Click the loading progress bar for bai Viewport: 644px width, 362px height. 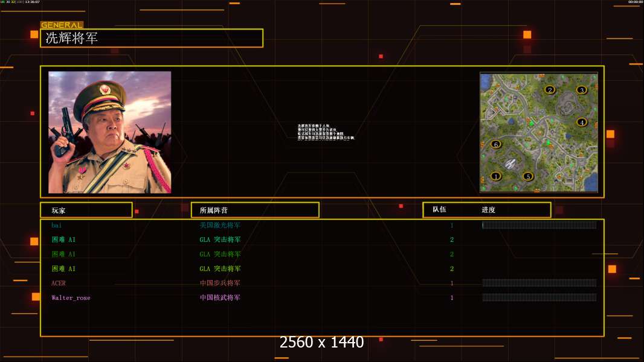[x=539, y=224]
